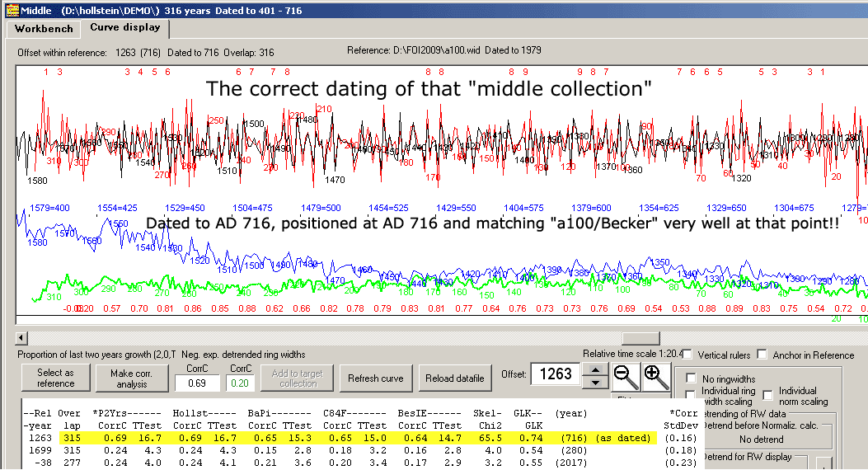Screen dimensions: 868x470
Task: Click the '1479=500' blue axis label
Action: [x=321, y=208]
